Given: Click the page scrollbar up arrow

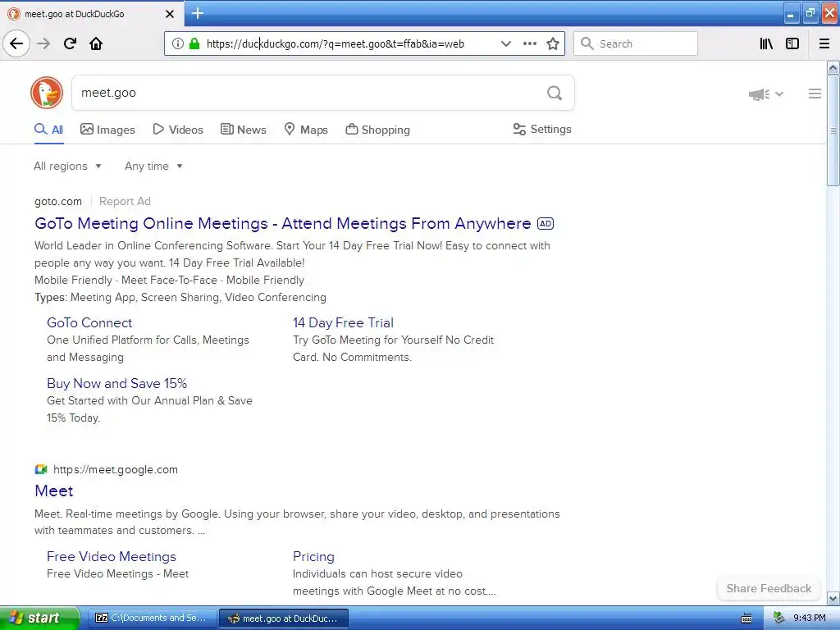Looking at the screenshot, I should 833,67.
